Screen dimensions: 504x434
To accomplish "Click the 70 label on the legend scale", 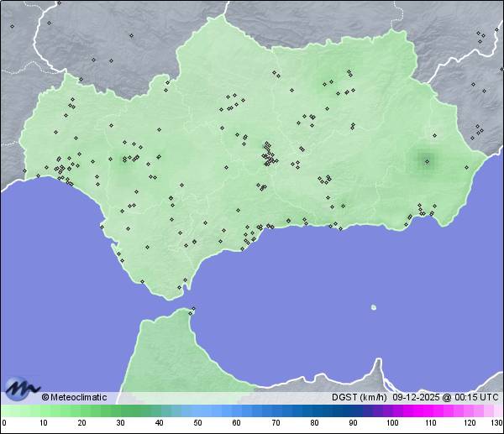I will [x=276, y=423].
